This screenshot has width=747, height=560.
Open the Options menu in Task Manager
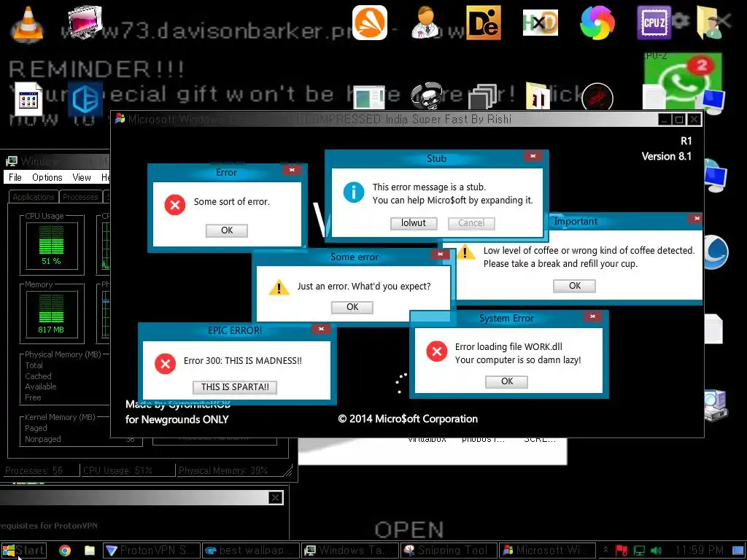coord(47,177)
